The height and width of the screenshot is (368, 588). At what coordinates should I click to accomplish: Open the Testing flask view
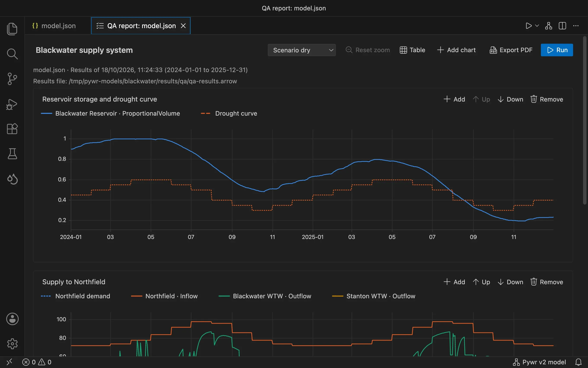pyautogui.click(x=12, y=154)
